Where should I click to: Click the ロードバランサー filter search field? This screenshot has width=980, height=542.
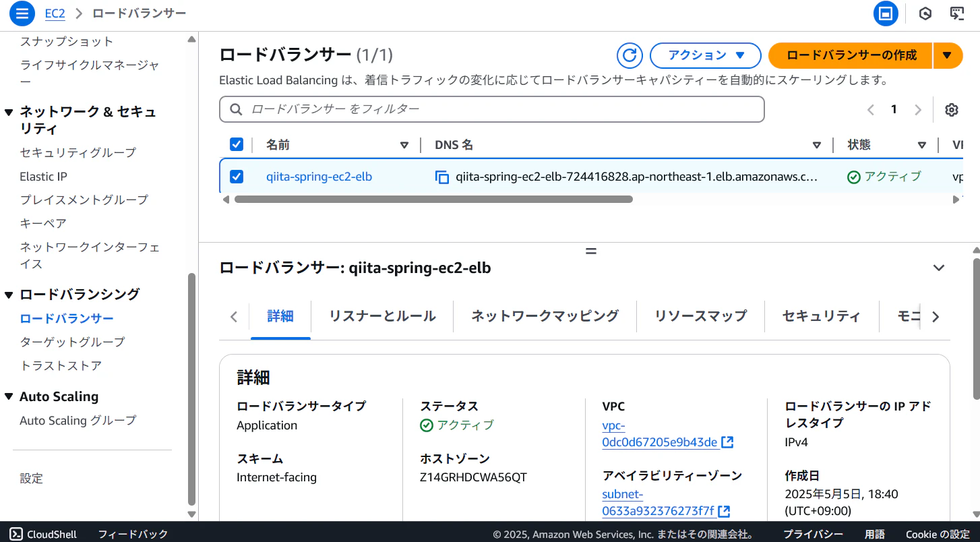click(x=492, y=109)
